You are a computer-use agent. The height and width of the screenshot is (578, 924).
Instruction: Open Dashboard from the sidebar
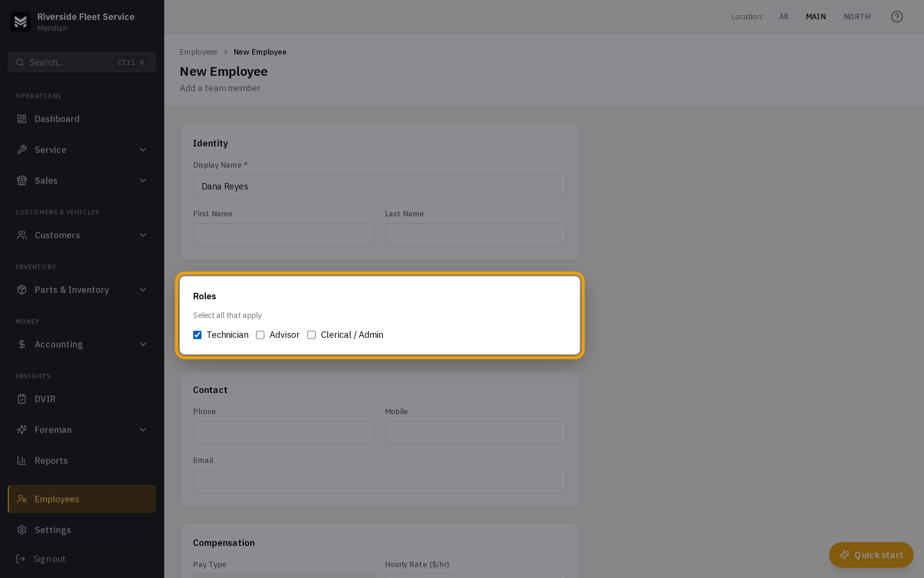tap(82, 119)
